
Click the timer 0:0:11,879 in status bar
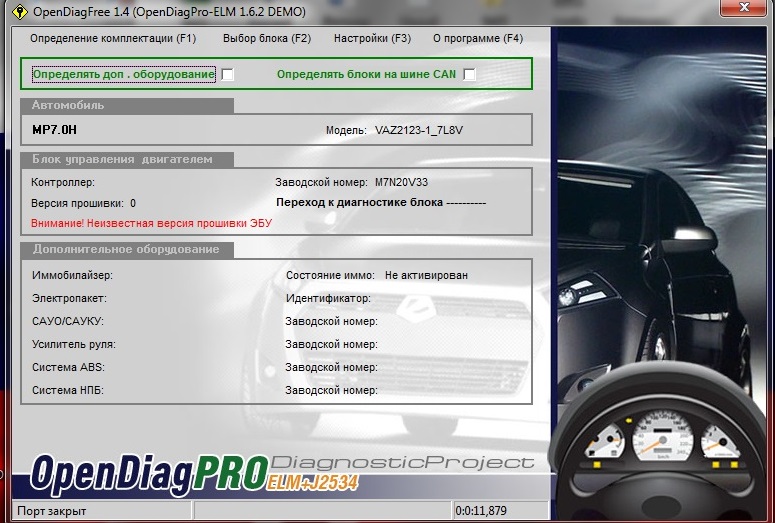(481, 511)
